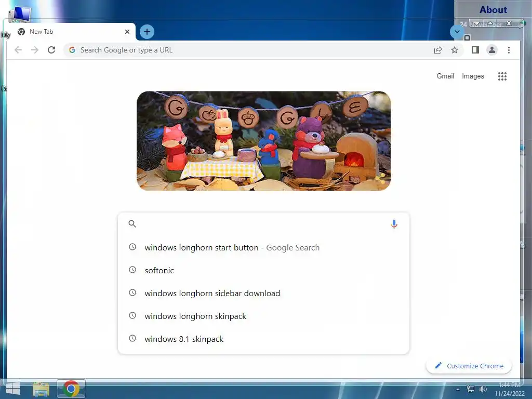Reload the page with refresh icon
Screen dimensions: 532x399
click(51, 50)
